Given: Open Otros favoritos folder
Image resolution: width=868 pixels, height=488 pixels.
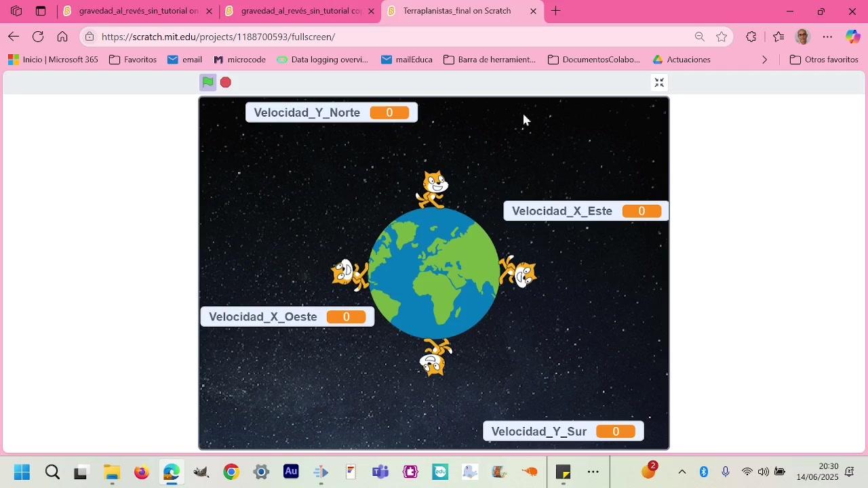Looking at the screenshot, I should click(825, 60).
